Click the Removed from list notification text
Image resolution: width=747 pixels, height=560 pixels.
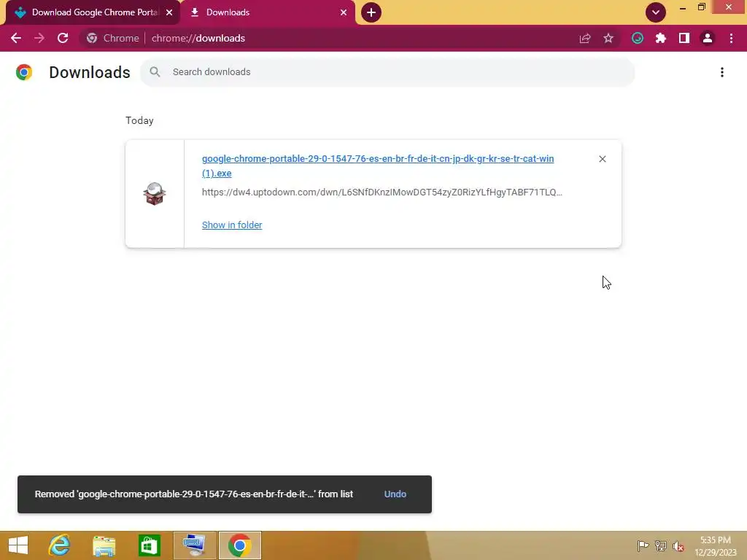pos(194,494)
